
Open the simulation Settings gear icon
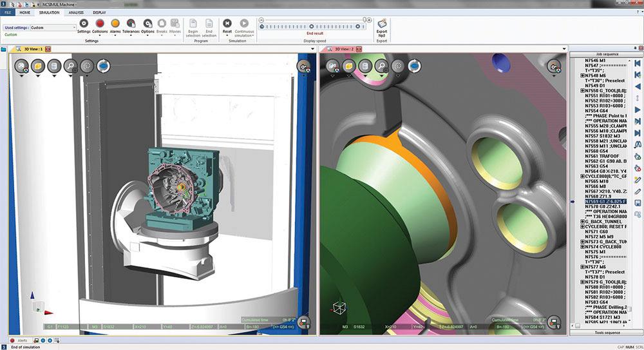(x=84, y=23)
